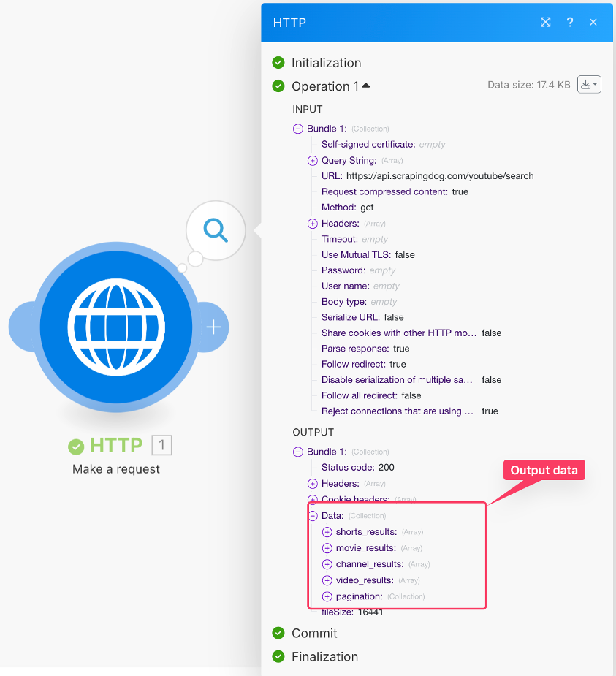Click the Make a request module label
Screen dimensions: 616x676
116,469
